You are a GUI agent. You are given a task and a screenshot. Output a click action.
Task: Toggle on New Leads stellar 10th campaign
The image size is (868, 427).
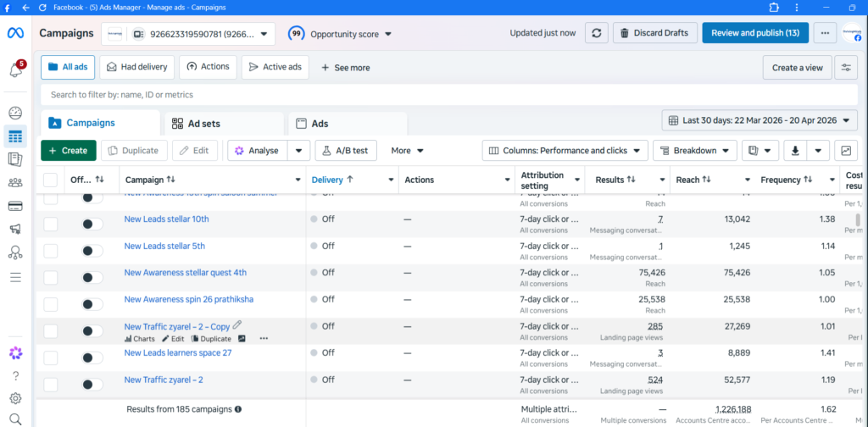(x=92, y=224)
